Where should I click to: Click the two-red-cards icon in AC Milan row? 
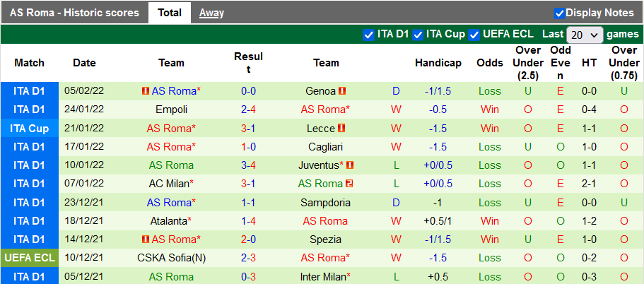pyautogui.click(x=349, y=184)
